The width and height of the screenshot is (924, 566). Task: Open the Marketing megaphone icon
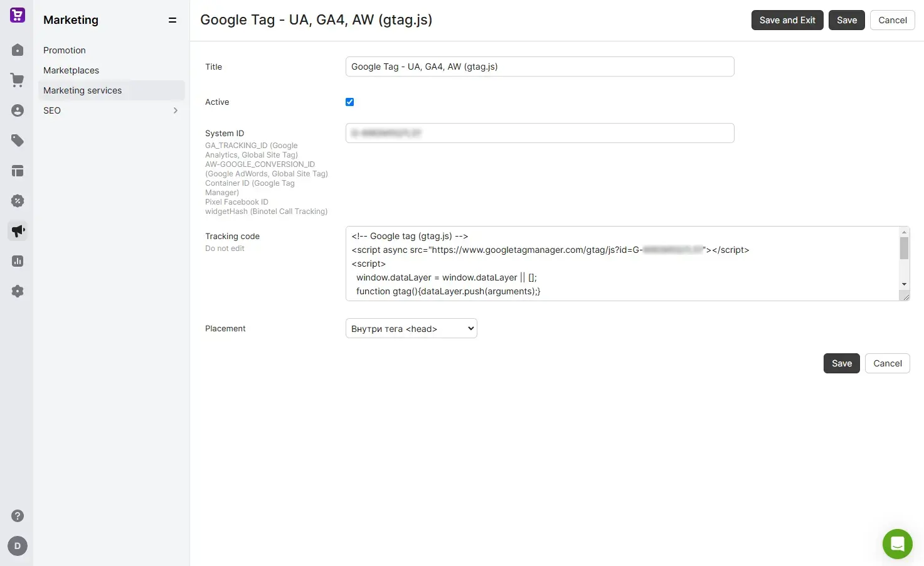click(x=18, y=231)
